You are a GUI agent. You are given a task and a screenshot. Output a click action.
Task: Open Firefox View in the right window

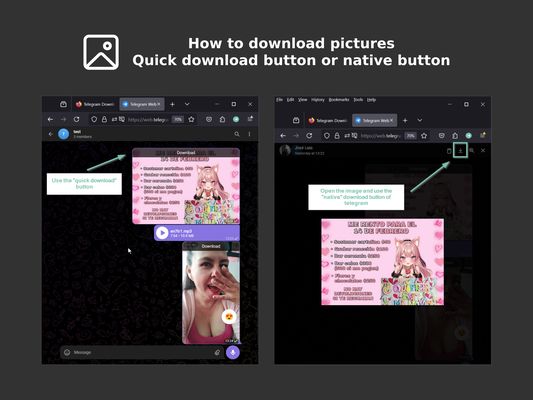tap(296, 120)
